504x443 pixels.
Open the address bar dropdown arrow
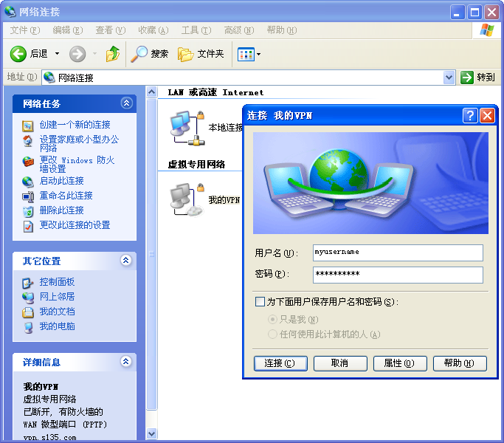[449, 78]
